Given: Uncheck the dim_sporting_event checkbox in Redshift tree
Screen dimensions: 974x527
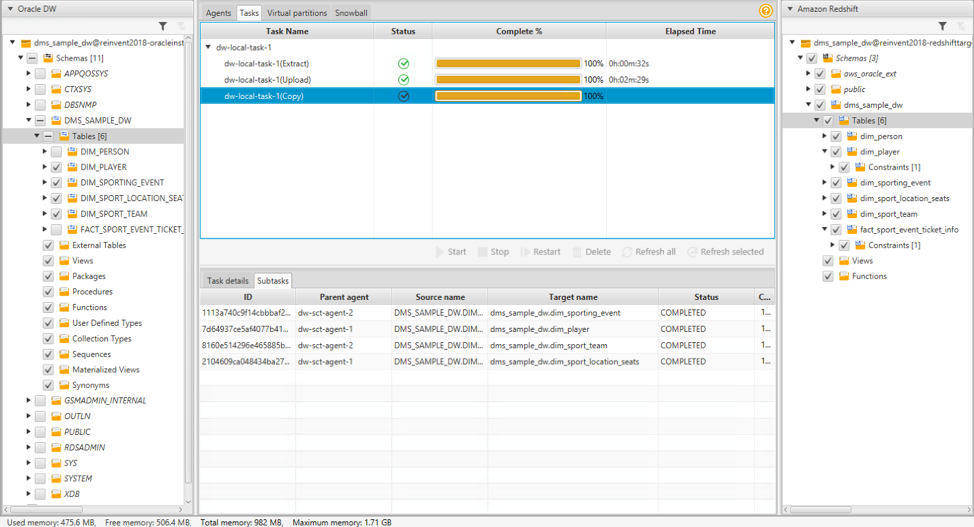Looking at the screenshot, I should (836, 183).
